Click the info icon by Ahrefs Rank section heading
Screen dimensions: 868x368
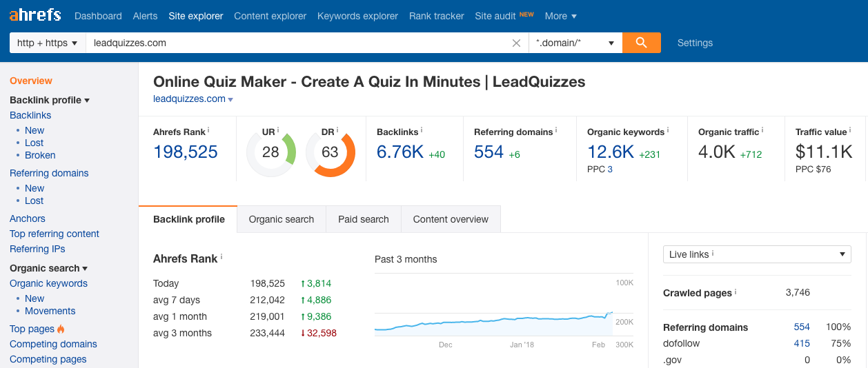click(x=221, y=257)
